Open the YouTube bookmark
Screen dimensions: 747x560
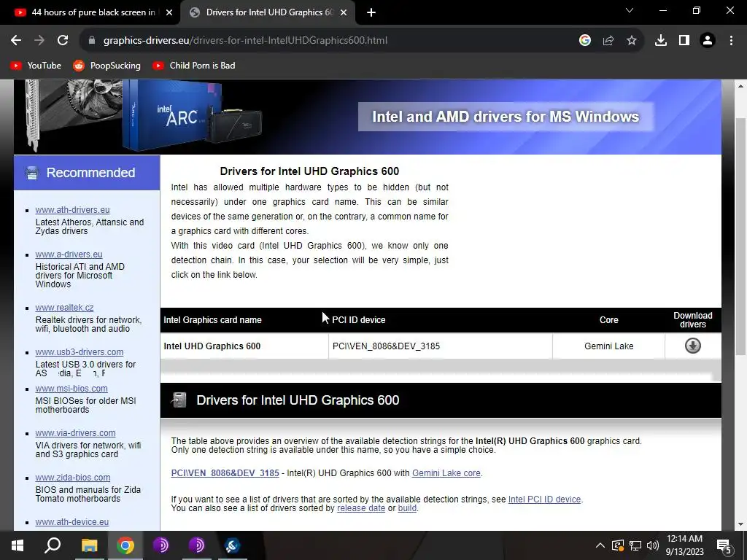[x=36, y=66]
